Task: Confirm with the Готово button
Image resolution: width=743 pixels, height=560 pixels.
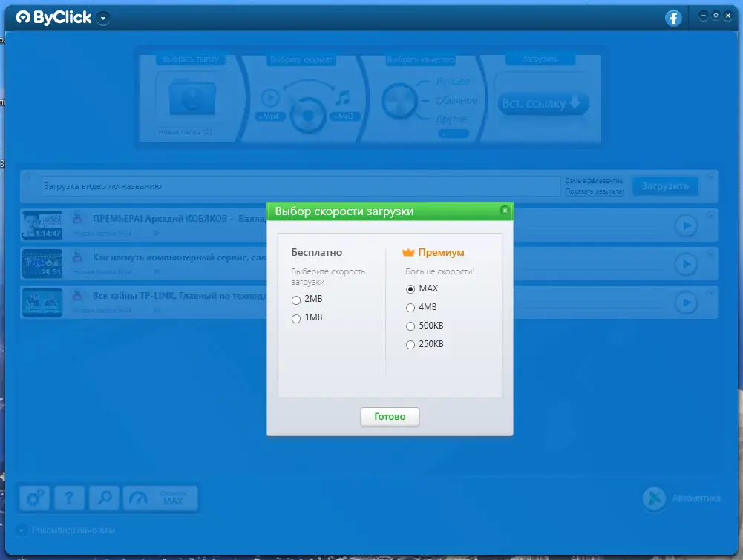Action: 390,417
